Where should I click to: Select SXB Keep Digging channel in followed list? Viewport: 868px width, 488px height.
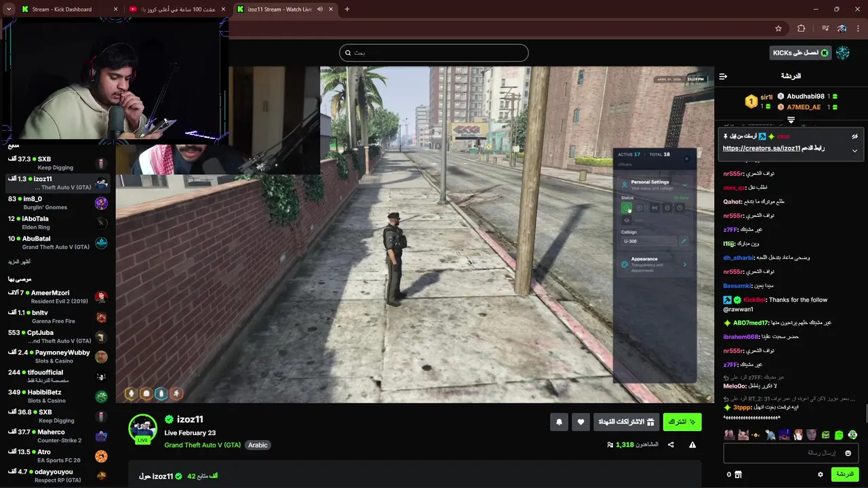point(58,163)
